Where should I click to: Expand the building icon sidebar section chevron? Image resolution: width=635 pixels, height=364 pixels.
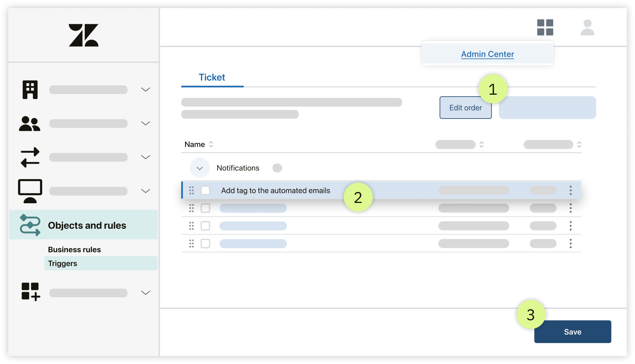(x=146, y=90)
